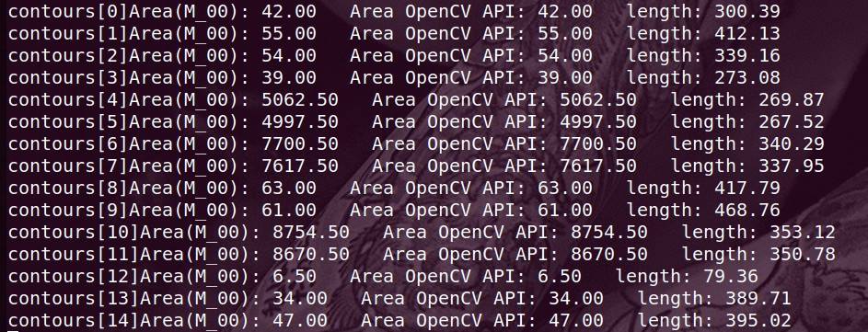The height and width of the screenshot is (332, 868).
Task: Click the contours[12] area value 6.50
Action: (294, 277)
